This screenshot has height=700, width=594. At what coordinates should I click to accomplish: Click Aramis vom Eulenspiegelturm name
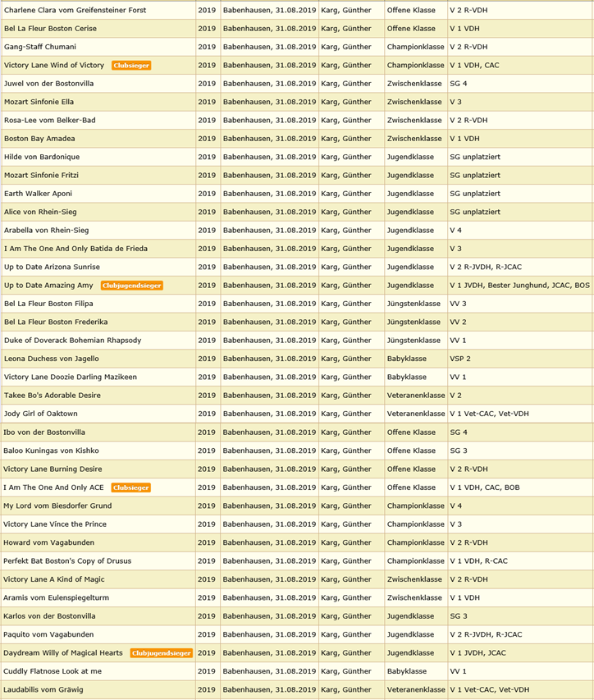coord(57,597)
